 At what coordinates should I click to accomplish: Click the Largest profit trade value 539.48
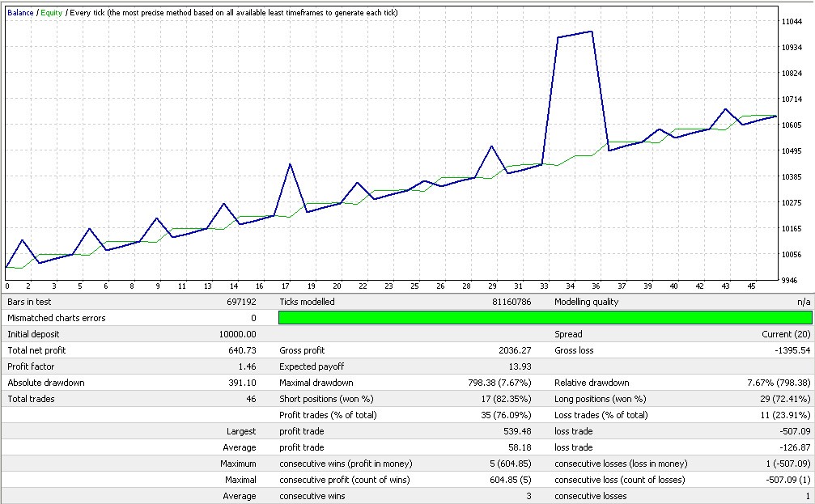point(518,431)
